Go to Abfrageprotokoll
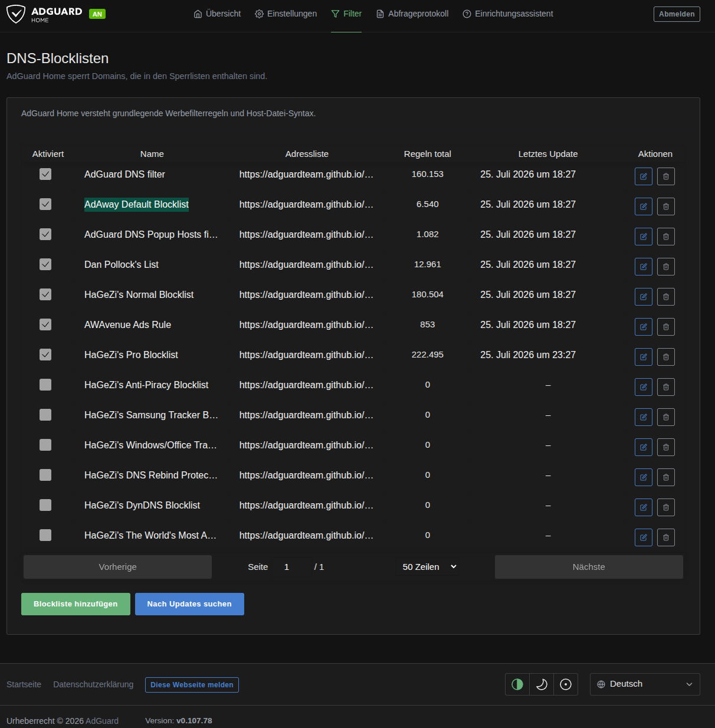 (x=412, y=14)
